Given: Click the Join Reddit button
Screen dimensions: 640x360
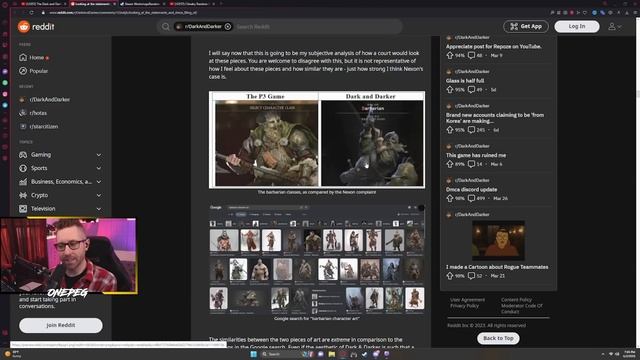Looking at the screenshot, I should [60, 325].
